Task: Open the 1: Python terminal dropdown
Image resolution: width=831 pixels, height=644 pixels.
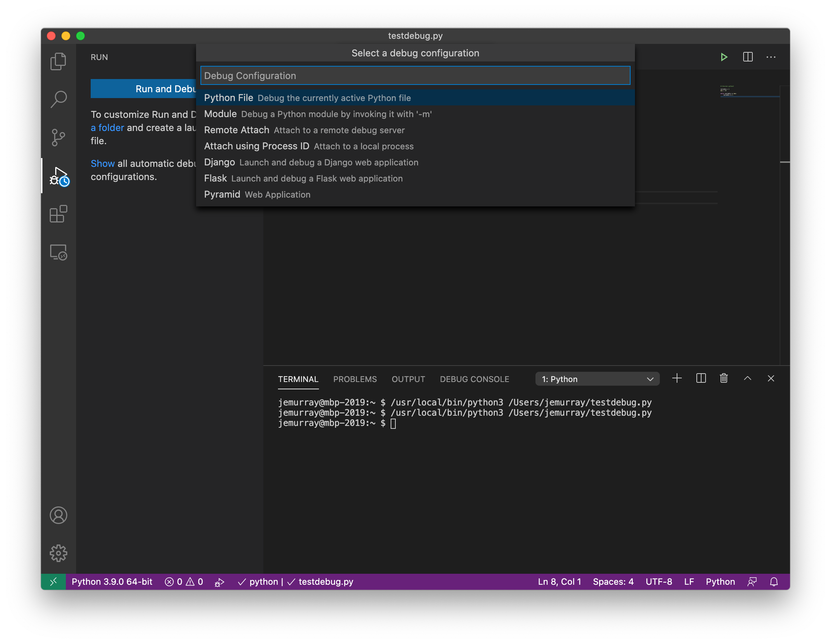Action: point(597,379)
